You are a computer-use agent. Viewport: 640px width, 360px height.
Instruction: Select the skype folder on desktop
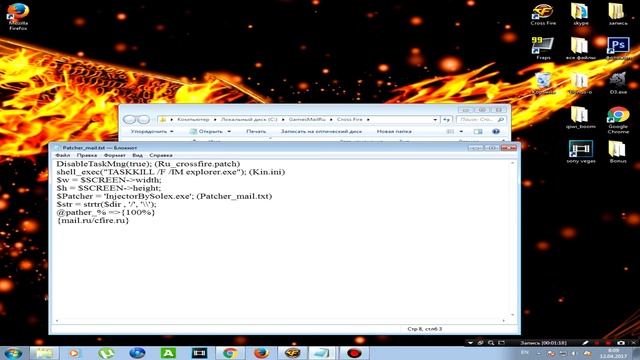[580, 15]
